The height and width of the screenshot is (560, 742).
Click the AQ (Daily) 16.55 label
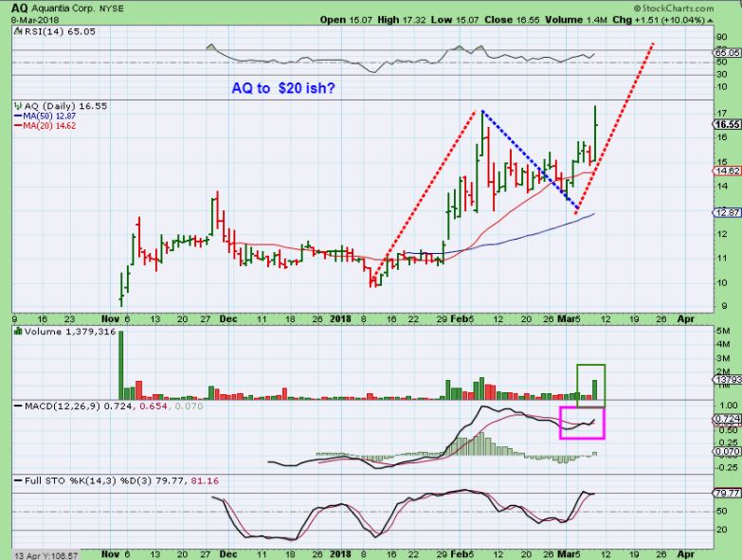coord(65,106)
